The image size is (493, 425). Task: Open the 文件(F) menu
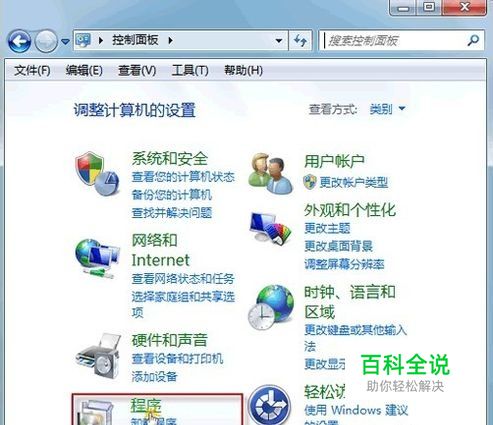click(32, 71)
